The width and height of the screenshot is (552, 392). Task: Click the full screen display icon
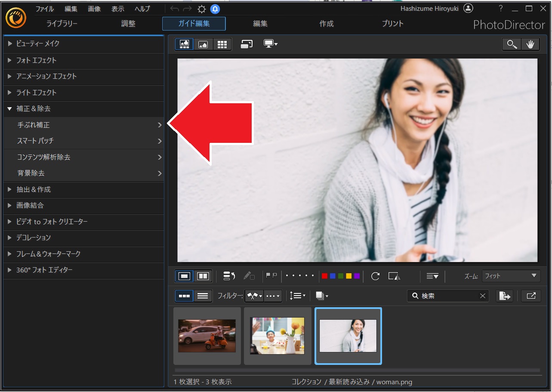(x=247, y=44)
